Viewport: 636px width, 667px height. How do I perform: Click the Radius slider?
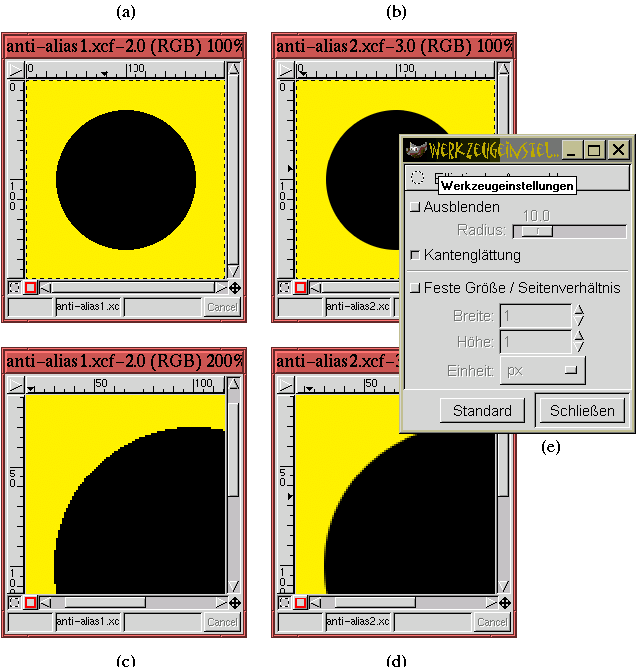click(x=568, y=231)
